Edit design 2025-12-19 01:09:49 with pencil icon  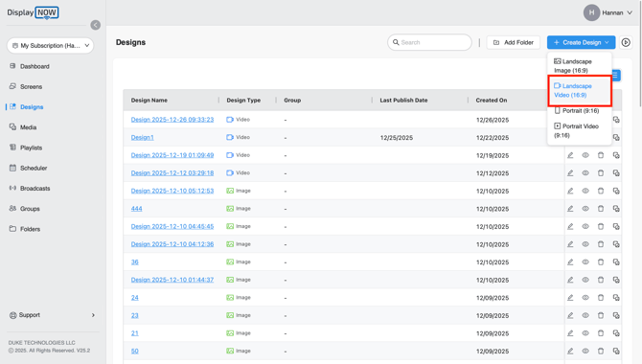tap(570, 155)
